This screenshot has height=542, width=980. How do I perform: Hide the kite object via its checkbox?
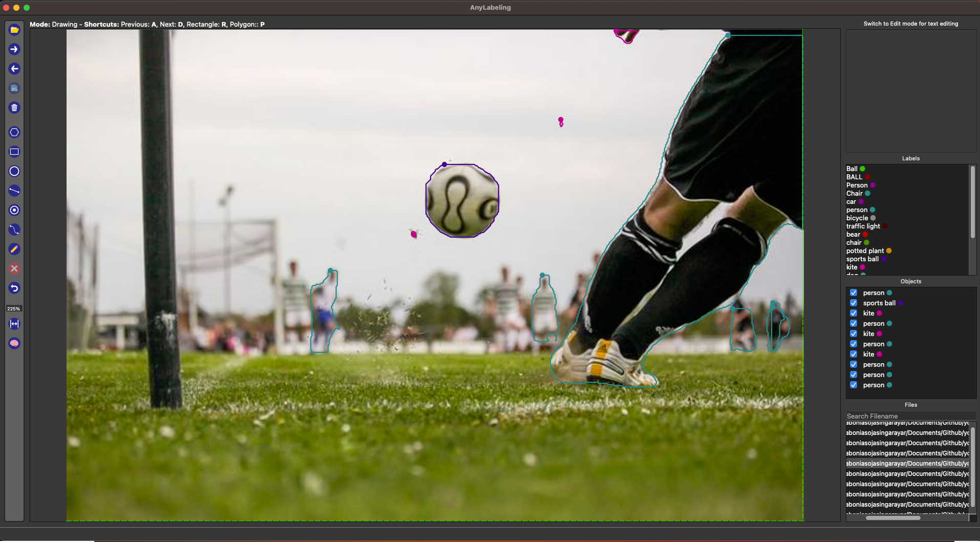tap(853, 313)
